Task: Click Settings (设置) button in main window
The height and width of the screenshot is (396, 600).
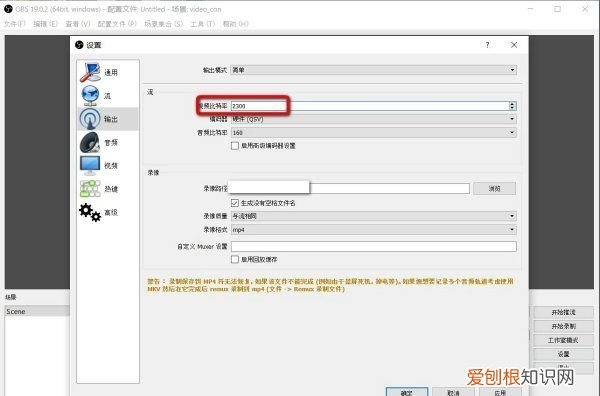Action: coord(563,354)
